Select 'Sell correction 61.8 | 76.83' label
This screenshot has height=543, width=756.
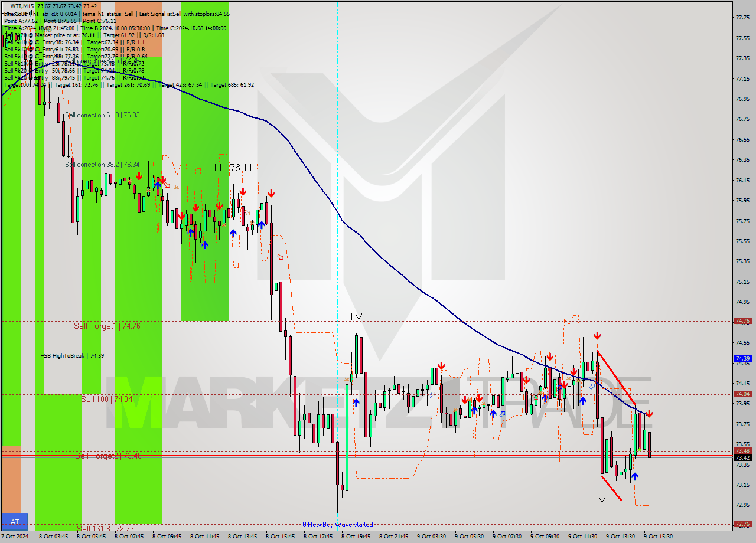102,115
